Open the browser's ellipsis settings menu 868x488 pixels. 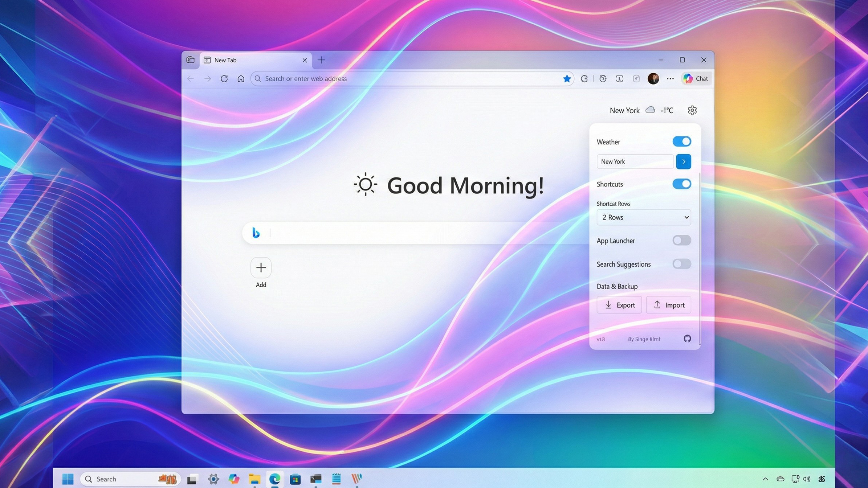(670, 78)
